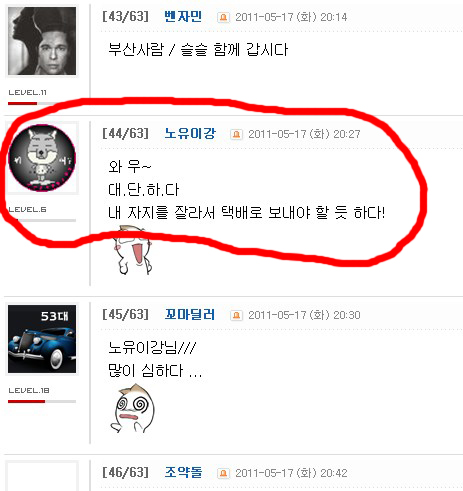Click the LEVEL.18 red progress bar
This screenshot has width=463, height=491.
(x=42, y=401)
